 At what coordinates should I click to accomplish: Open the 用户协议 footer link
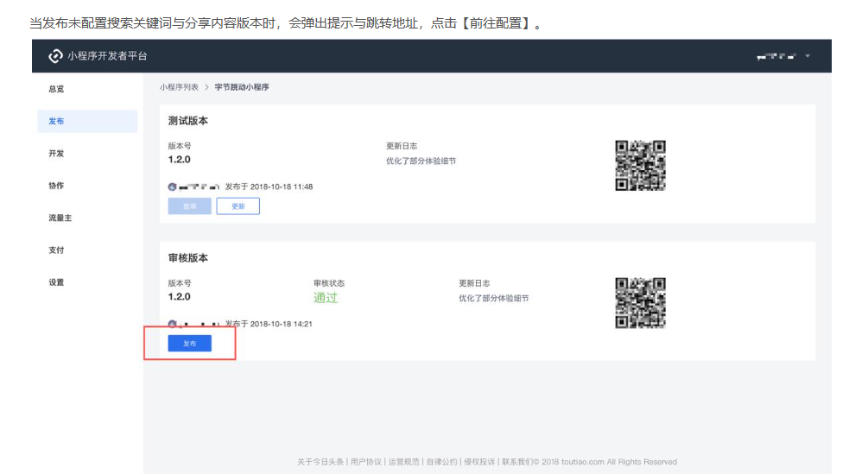365,462
